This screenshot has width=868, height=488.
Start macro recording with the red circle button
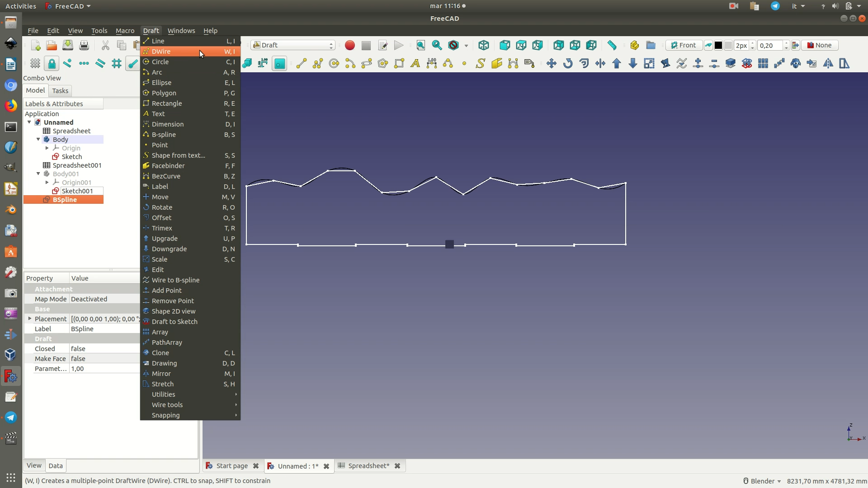350,45
